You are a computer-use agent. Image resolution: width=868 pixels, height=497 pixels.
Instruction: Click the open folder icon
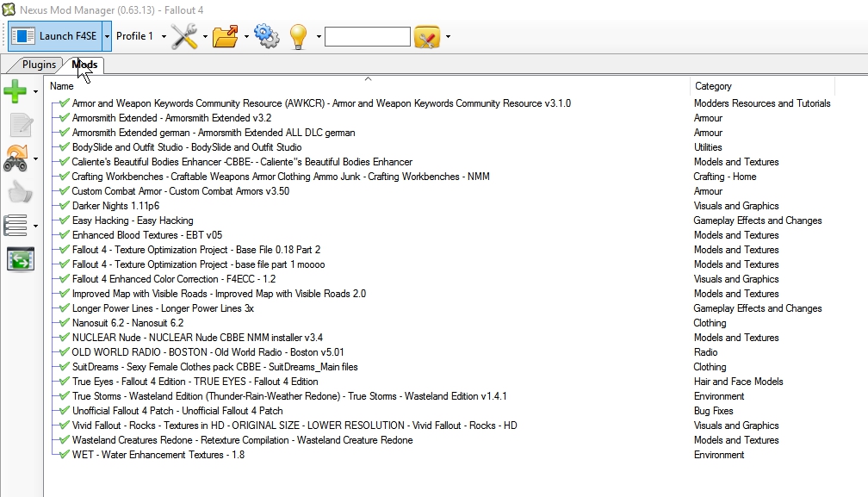coord(226,36)
